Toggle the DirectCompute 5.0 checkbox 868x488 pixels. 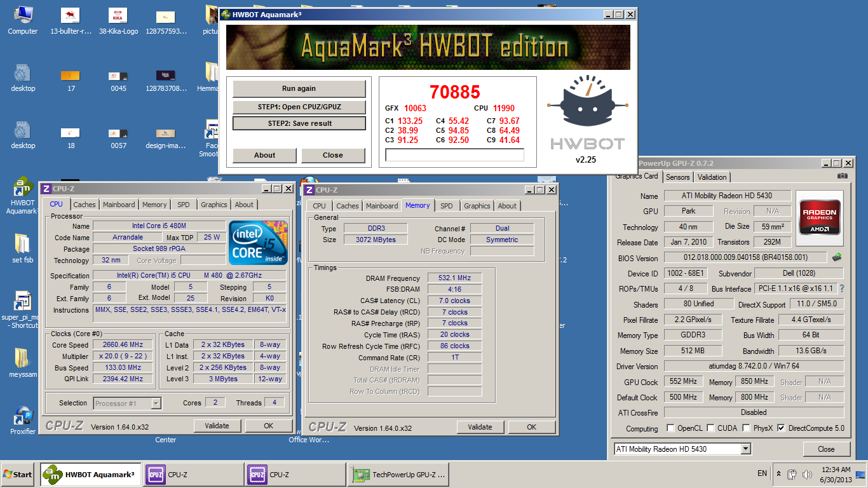[x=781, y=428]
